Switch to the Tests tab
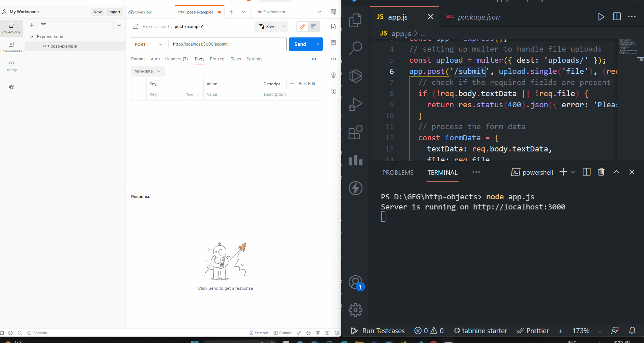This screenshot has height=343, width=644. (x=236, y=59)
